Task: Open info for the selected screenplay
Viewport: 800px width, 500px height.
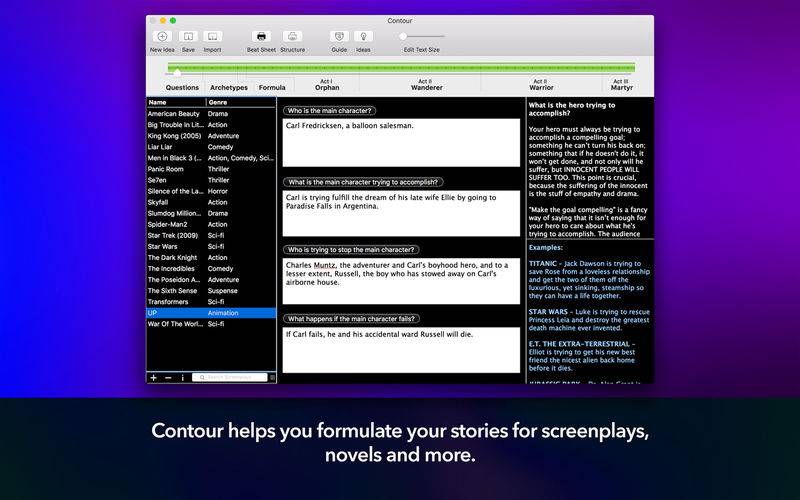Action: click(181, 377)
